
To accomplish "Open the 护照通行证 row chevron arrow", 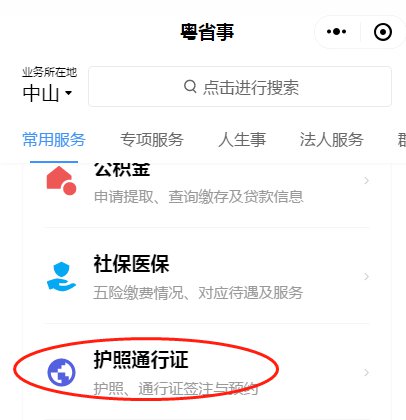I will click(366, 372).
